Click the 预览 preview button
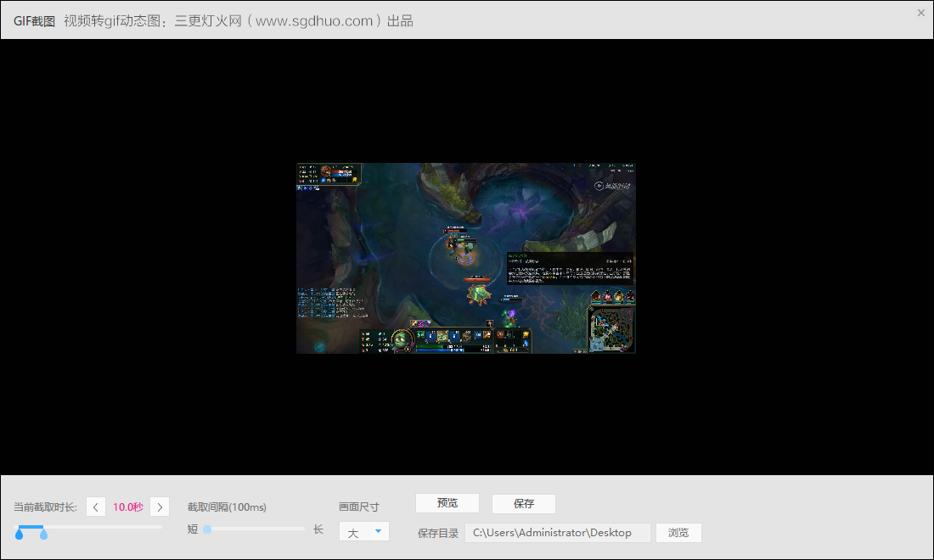934x560 pixels. 447,503
